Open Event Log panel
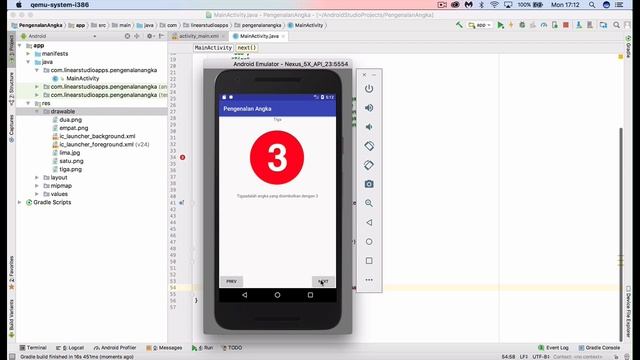Viewport: 640px width, 360px height. (x=553, y=348)
